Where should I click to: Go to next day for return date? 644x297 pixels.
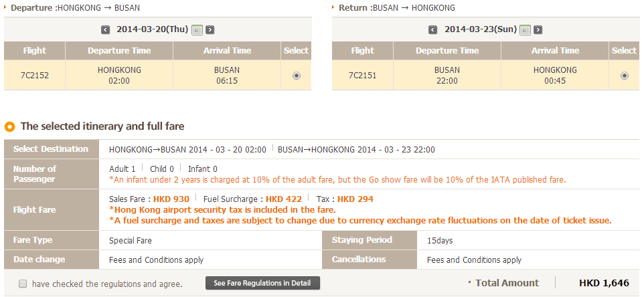point(538,29)
